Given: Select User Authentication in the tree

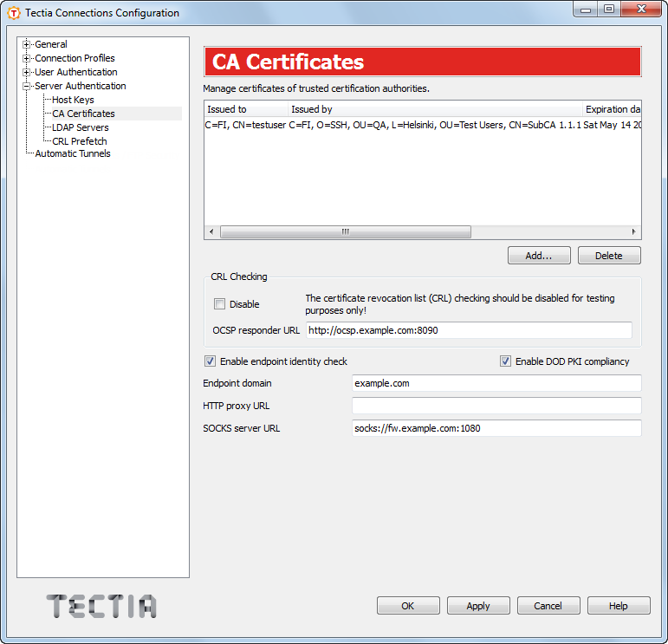Looking at the screenshot, I should 76,72.
